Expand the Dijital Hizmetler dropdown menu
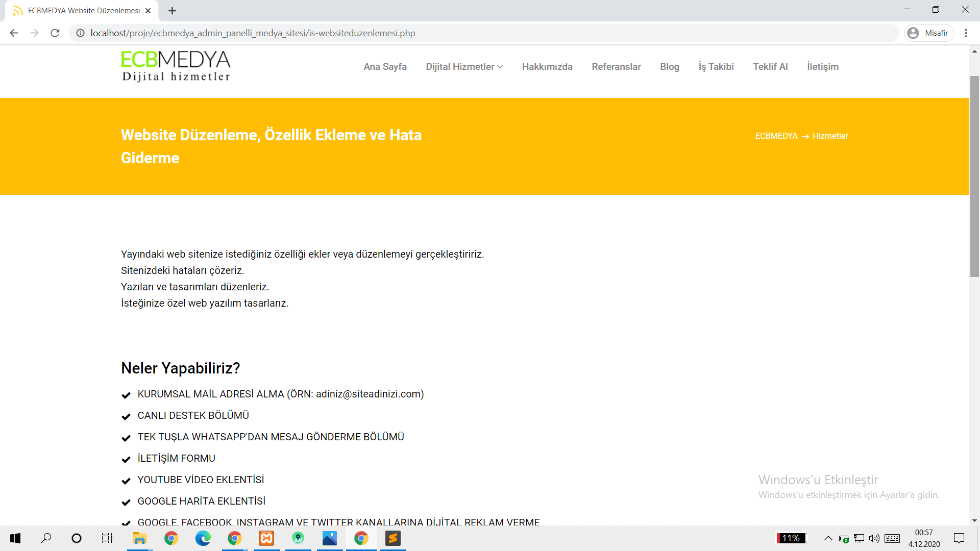The image size is (980, 551). pos(464,67)
